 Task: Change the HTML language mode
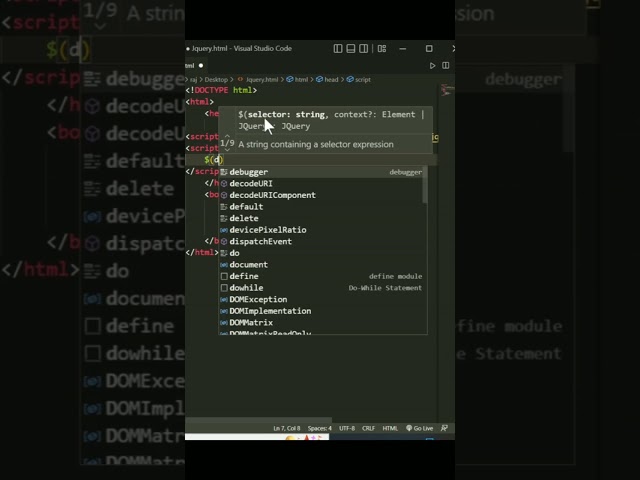390,428
